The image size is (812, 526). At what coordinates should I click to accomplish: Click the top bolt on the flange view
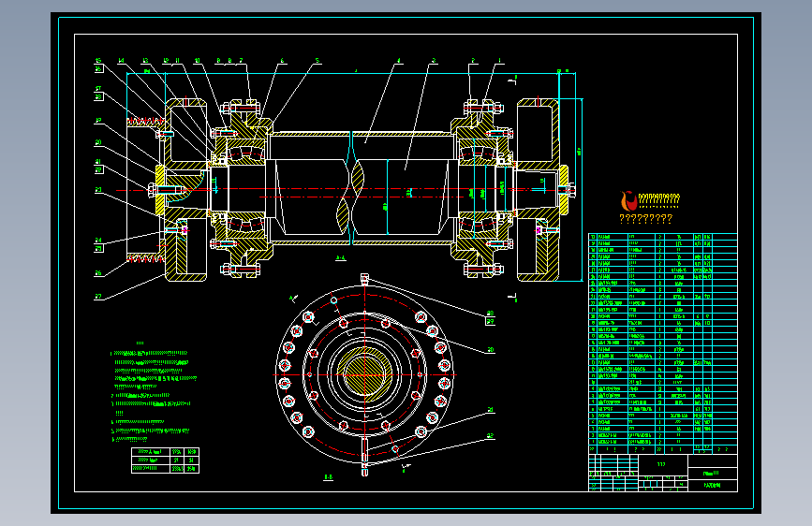[x=364, y=280]
